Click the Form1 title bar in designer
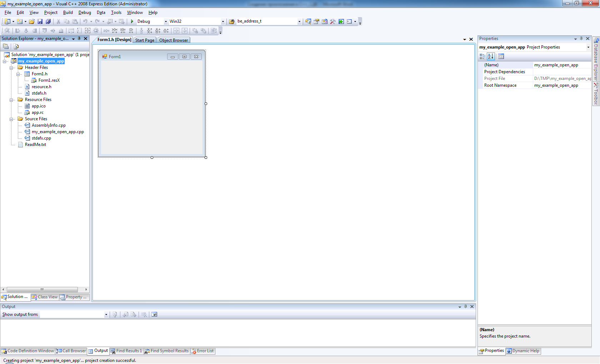 (x=152, y=56)
